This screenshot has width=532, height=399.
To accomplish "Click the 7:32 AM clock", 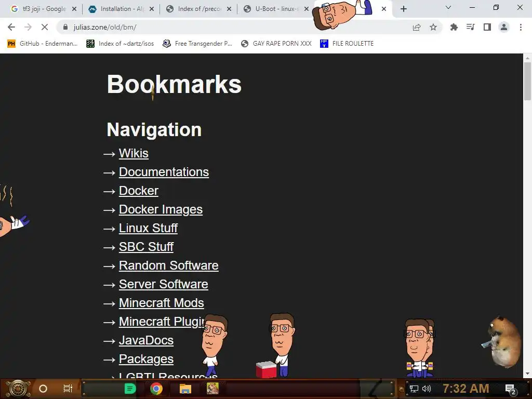I will [466, 389].
